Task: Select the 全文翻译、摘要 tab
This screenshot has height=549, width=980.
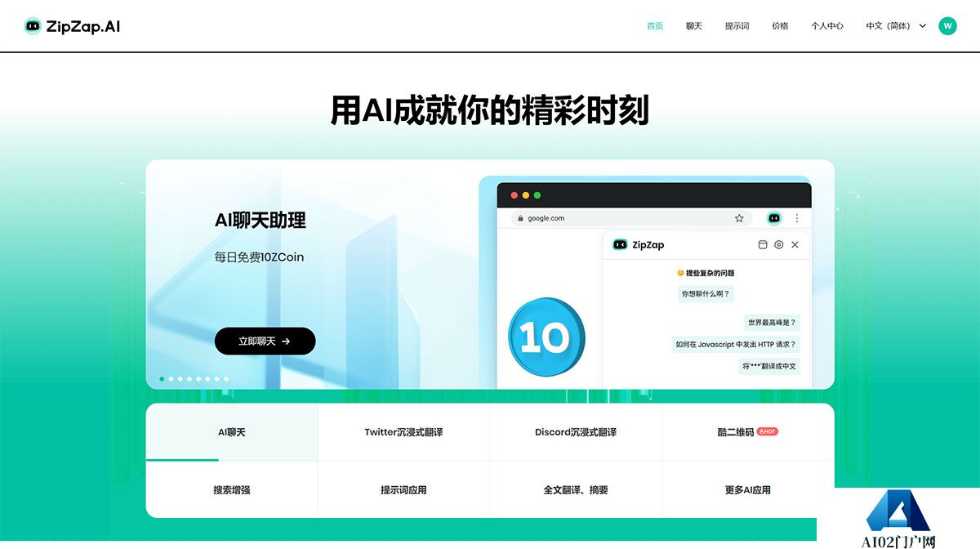Action: click(x=576, y=489)
